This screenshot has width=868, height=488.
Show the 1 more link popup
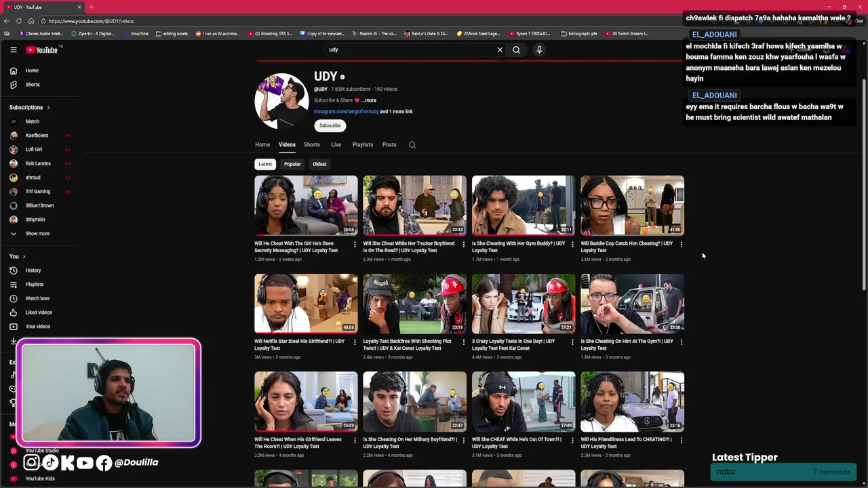pos(396,112)
